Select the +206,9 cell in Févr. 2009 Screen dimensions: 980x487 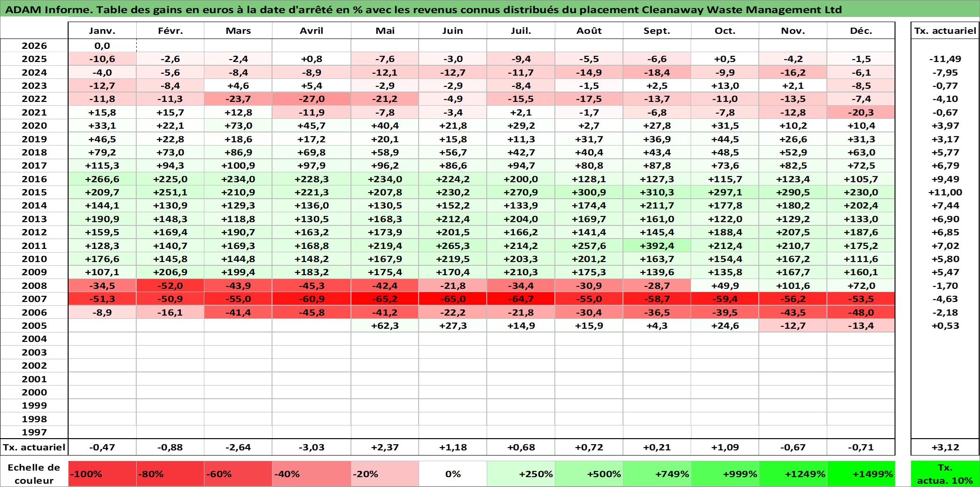pos(170,272)
